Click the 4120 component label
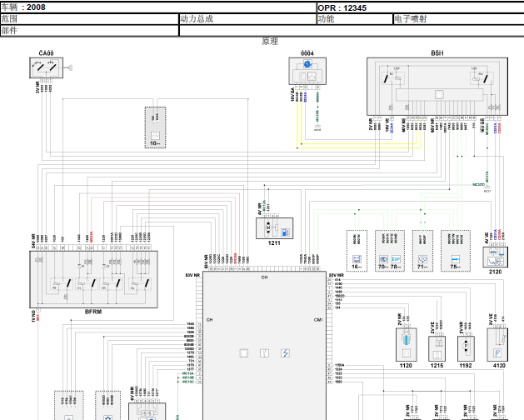Viewport: 524px width, 420px height. click(x=499, y=366)
